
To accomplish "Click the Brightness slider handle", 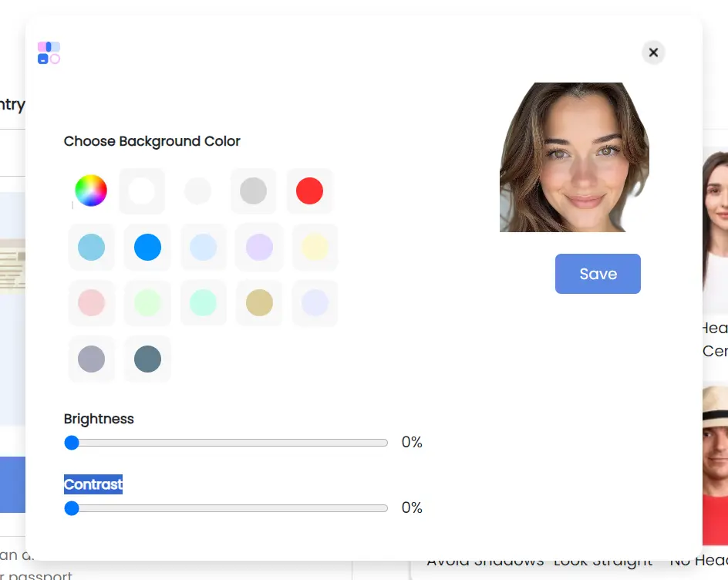I will [72, 443].
